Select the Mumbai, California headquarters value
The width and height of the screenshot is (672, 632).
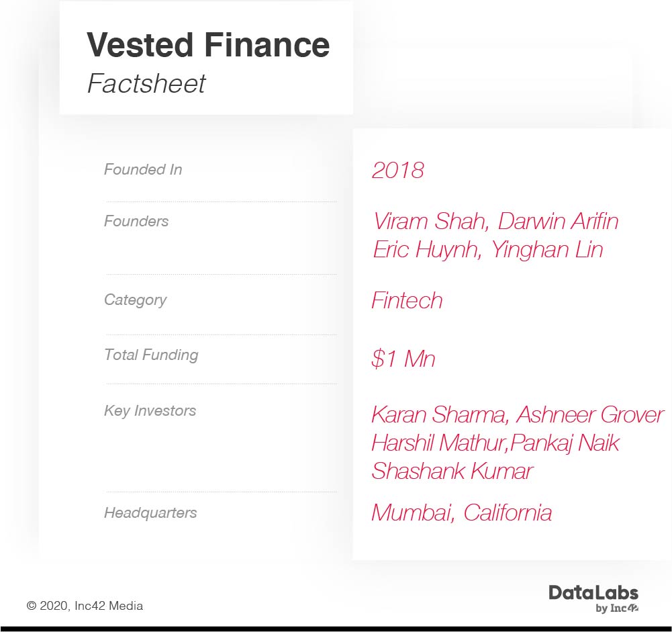click(x=462, y=513)
